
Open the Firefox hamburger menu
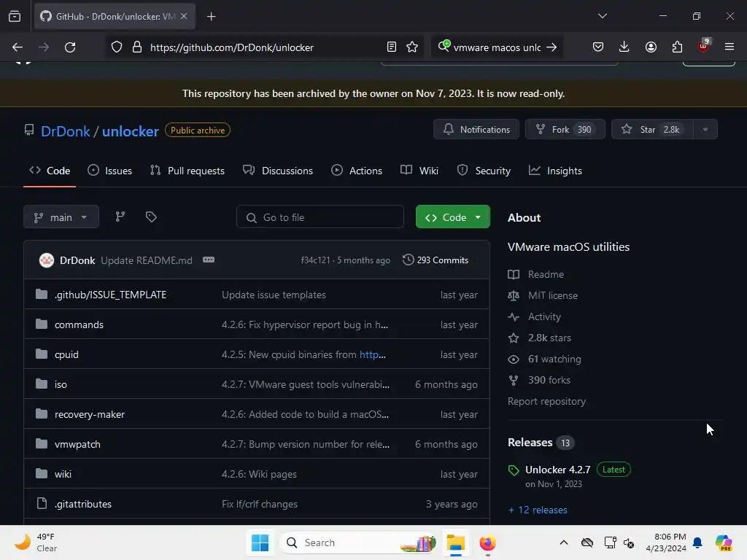729,47
